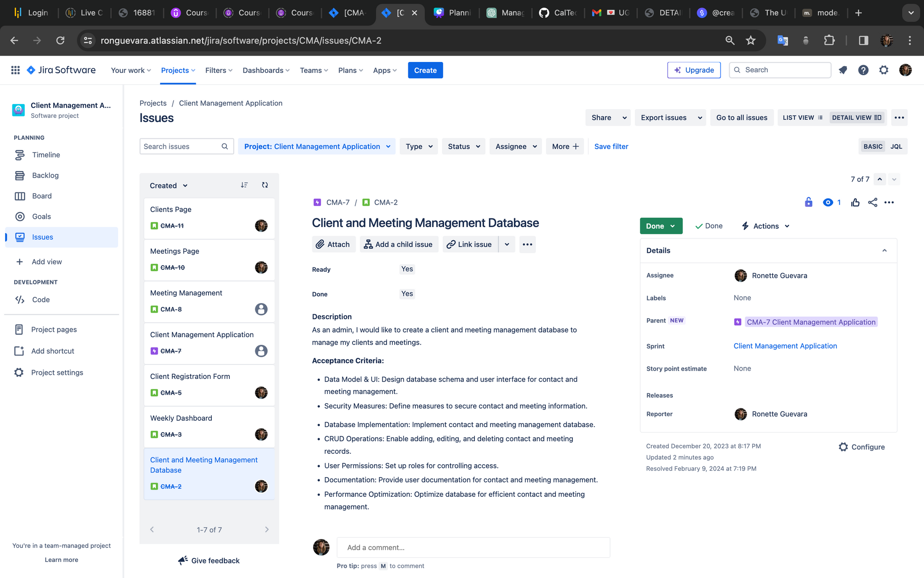Screen dimensions: 924x578
Task: Switch to LIST VIEW
Action: [x=803, y=117]
